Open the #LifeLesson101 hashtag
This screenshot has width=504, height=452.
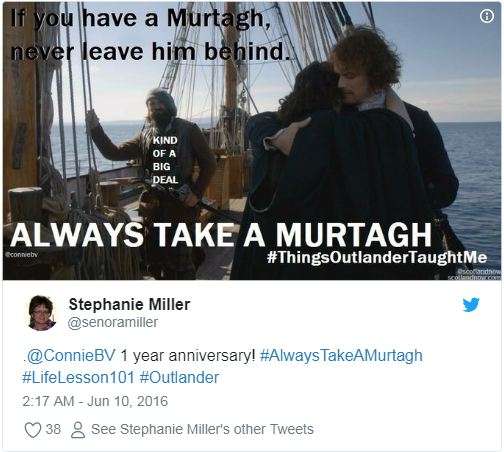[x=78, y=378]
